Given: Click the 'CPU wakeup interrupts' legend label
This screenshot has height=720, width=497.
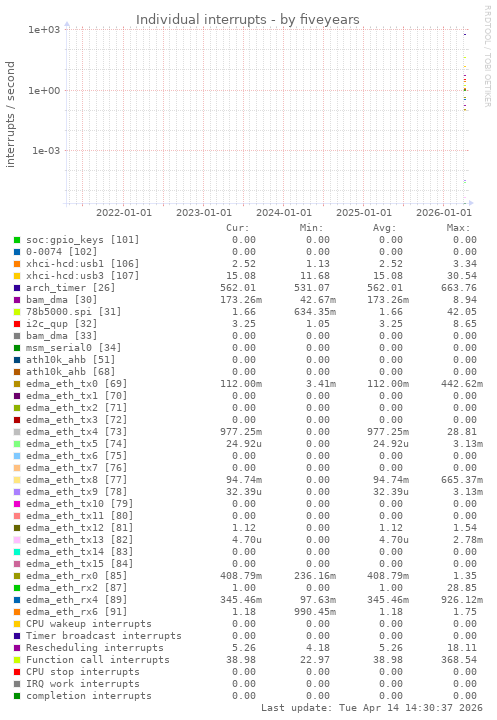Looking at the screenshot, I should click(x=89, y=624).
